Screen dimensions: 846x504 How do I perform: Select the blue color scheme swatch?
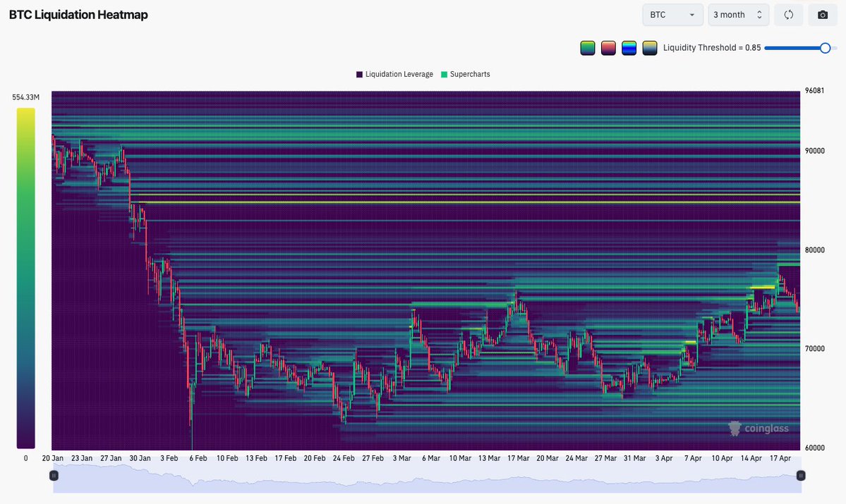(629, 48)
